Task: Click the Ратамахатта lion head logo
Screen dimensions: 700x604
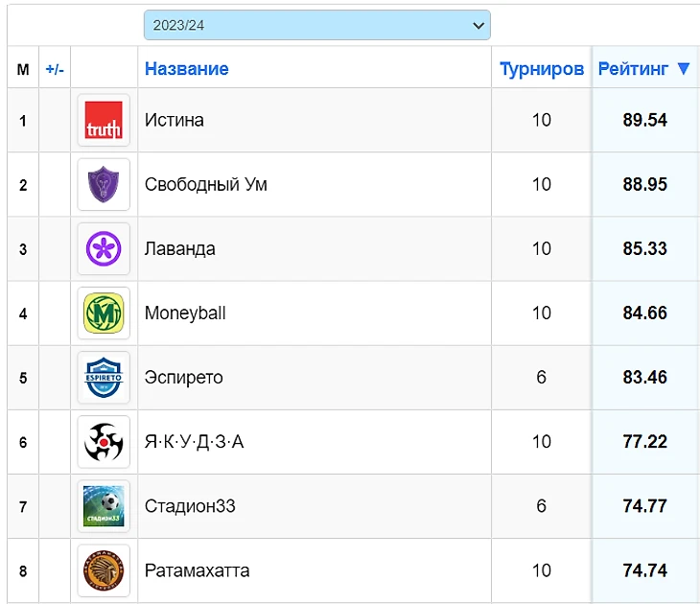Action: [x=104, y=569]
